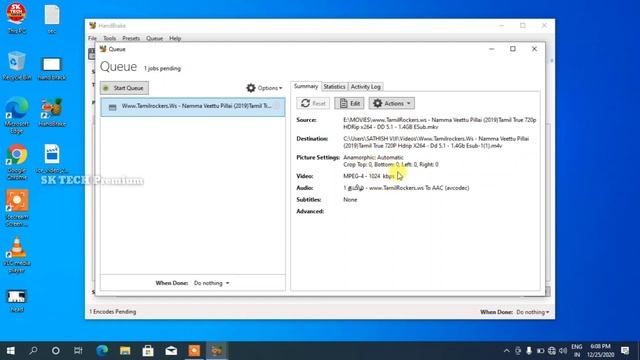This screenshot has width=640, height=360.
Task: Edit the selected queue job
Action: [349, 103]
